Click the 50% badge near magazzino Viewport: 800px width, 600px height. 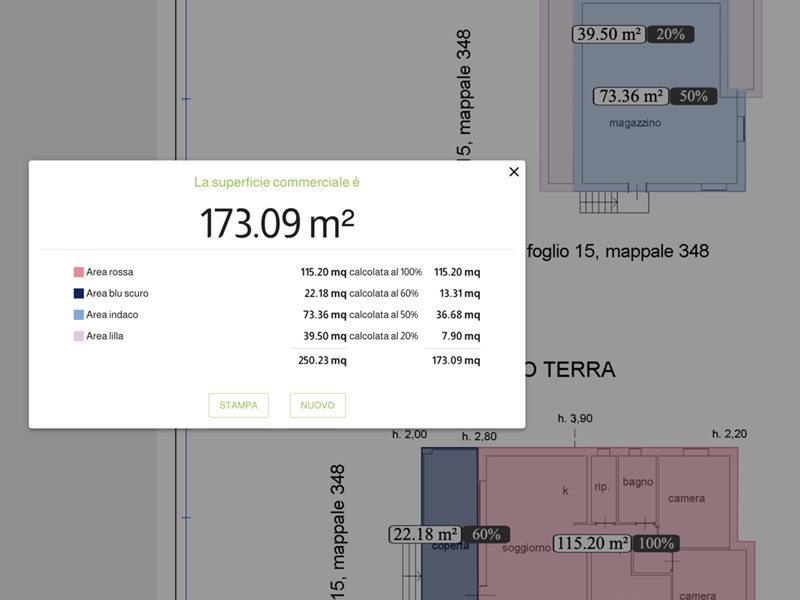[x=693, y=97]
